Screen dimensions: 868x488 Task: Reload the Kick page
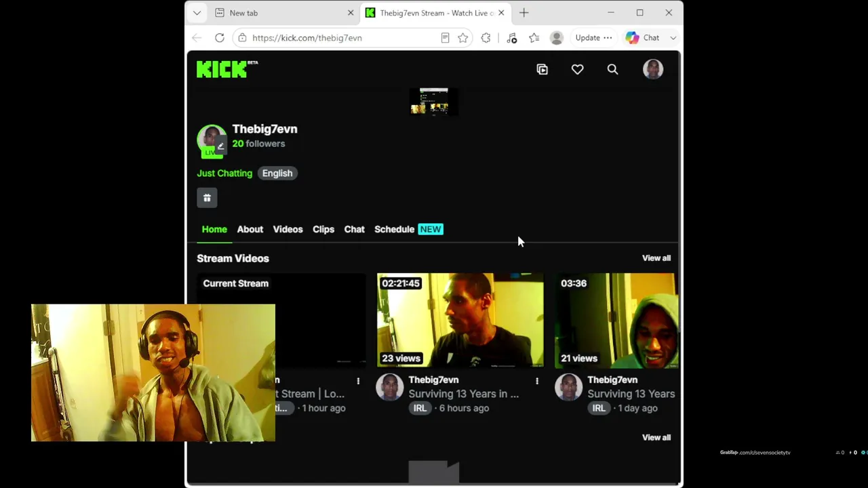coord(220,38)
